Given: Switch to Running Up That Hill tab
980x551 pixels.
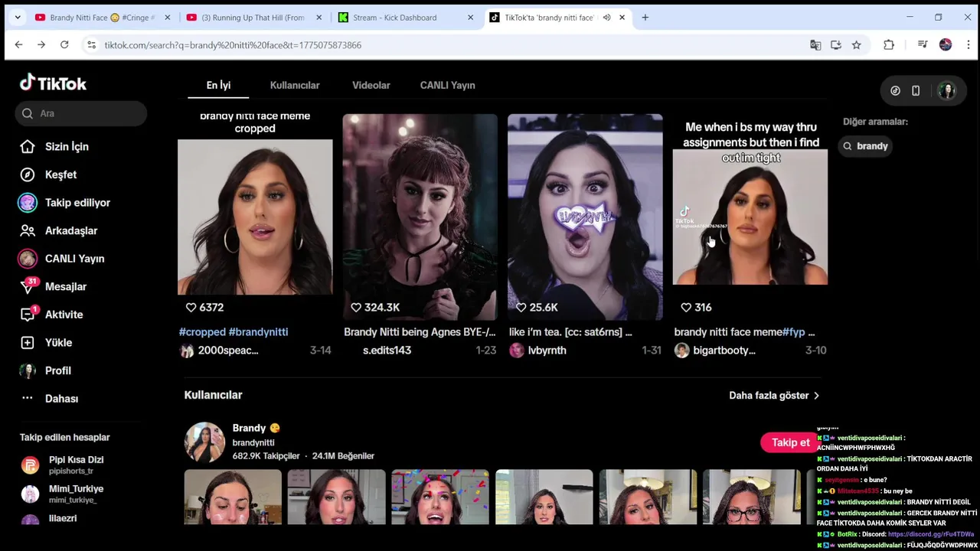Looking at the screenshot, I should point(253,18).
